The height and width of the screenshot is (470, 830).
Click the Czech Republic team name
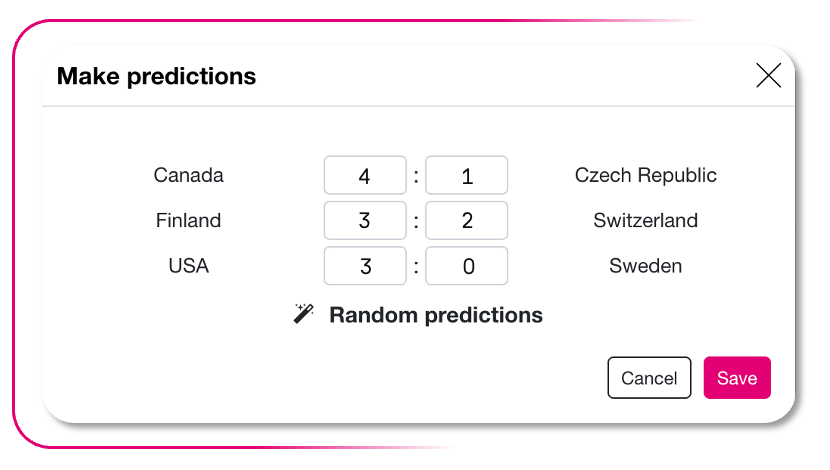(645, 176)
